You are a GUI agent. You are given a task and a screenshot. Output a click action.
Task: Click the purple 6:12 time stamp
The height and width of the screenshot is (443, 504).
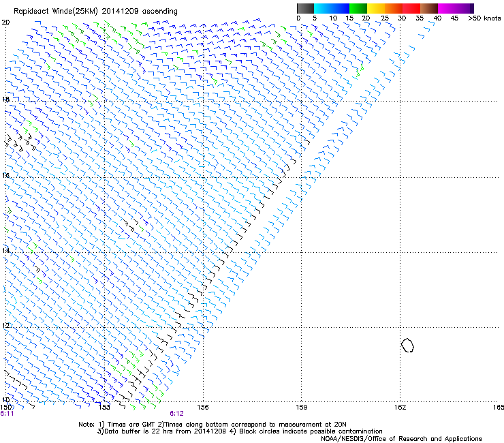[x=177, y=414]
